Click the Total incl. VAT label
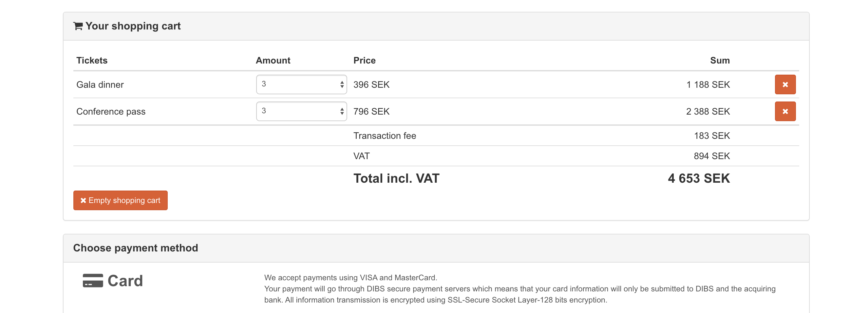Screen dimensions: 868x313 (x=396, y=178)
